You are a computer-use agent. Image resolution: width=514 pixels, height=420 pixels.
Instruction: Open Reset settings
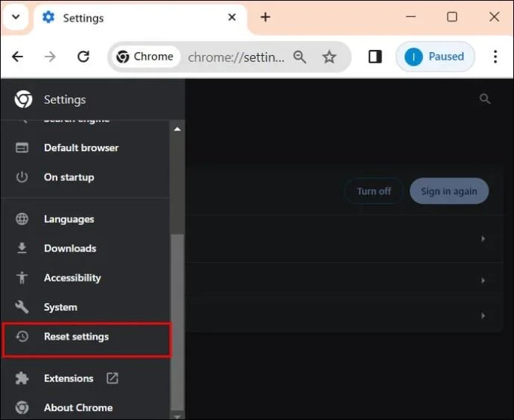pyautogui.click(x=86, y=340)
